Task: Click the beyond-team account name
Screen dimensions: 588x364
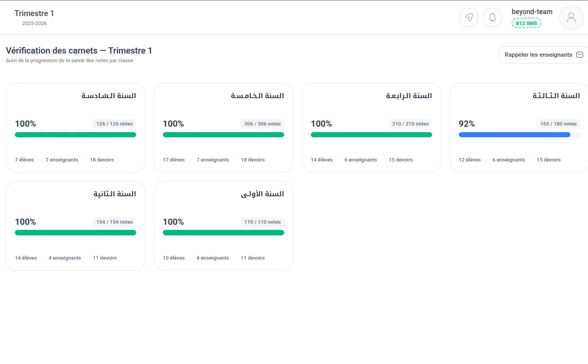Action: pyautogui.click(x=532, y=12)
